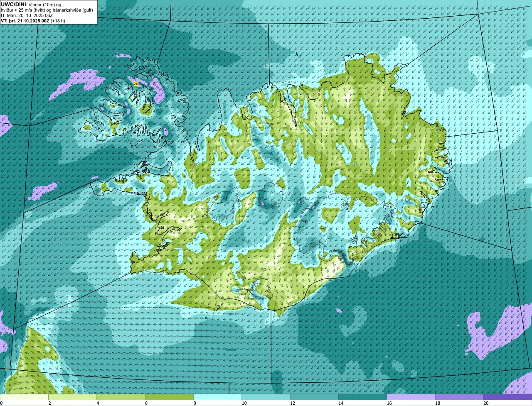Click the scale label '14'
Viewport: 532px width, 406px height.
(341, 403)
